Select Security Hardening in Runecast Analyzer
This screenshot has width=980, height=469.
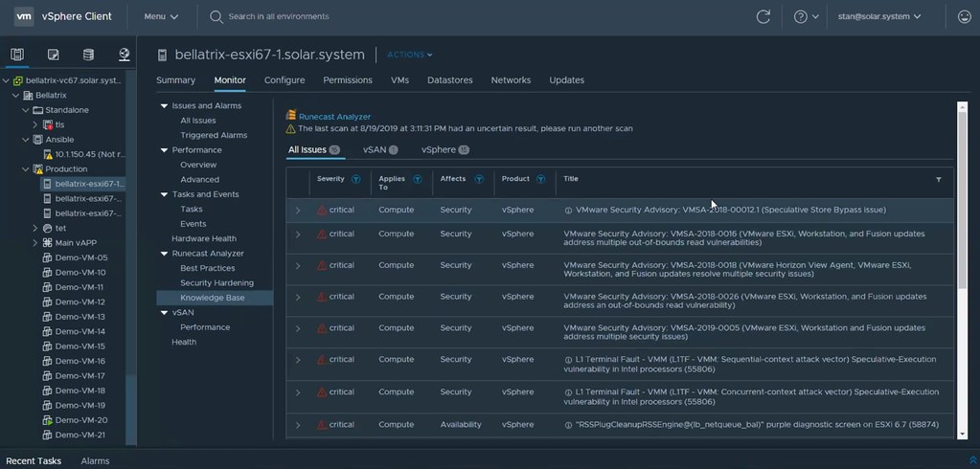(x=217, y=283)
